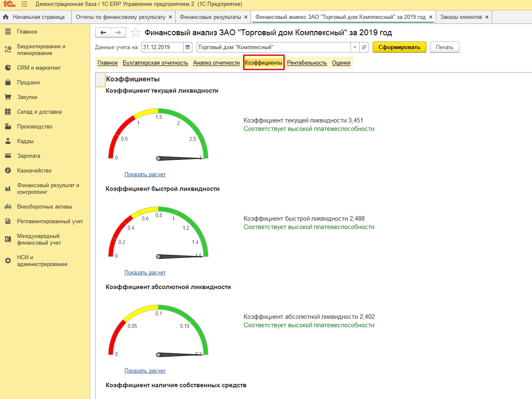This screenshot has width=532, height=399.
Task: Click the Зарплата card icon
Action: click(8, 156)
